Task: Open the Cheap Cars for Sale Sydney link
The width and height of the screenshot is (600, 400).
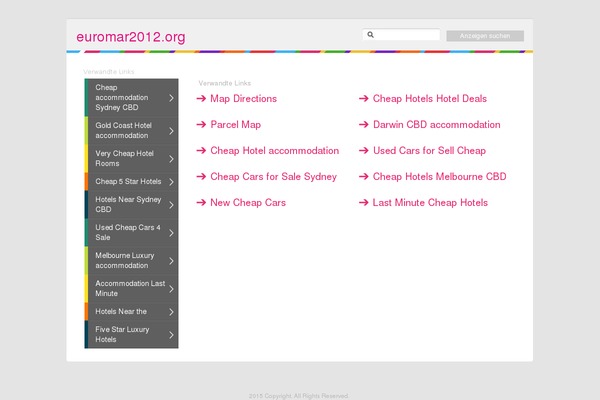Action: tap(274, 177)
